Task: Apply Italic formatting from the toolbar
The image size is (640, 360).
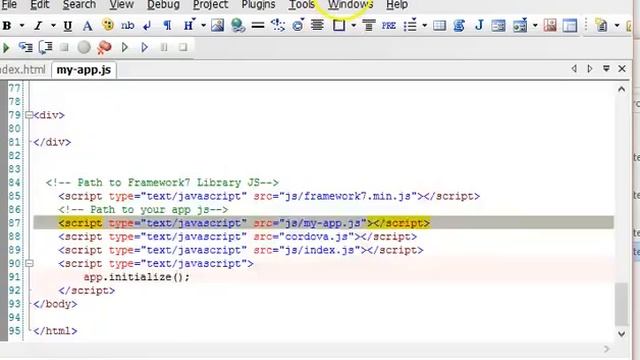Action: tap(38, 26)
